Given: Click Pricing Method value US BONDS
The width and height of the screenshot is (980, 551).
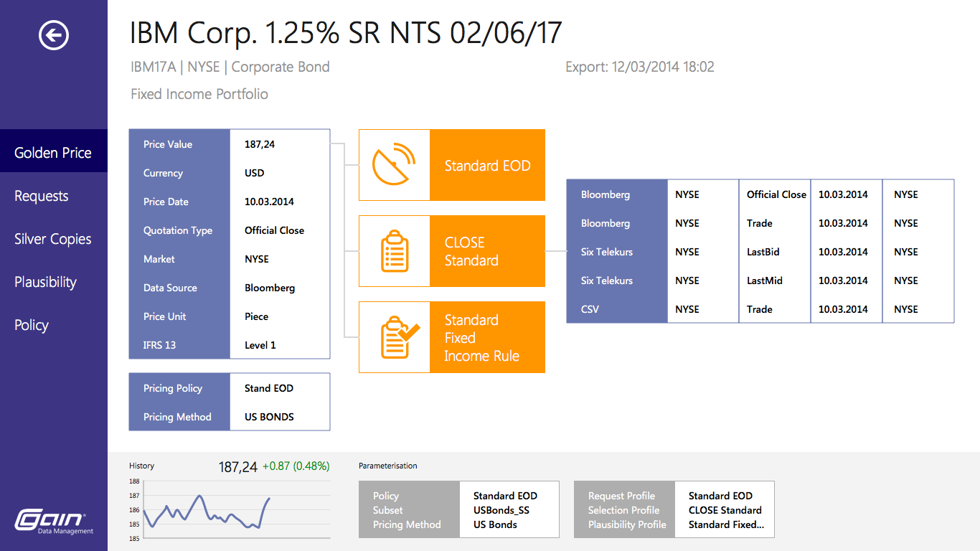Looking at the screenshot, I should tap(269, 417).
